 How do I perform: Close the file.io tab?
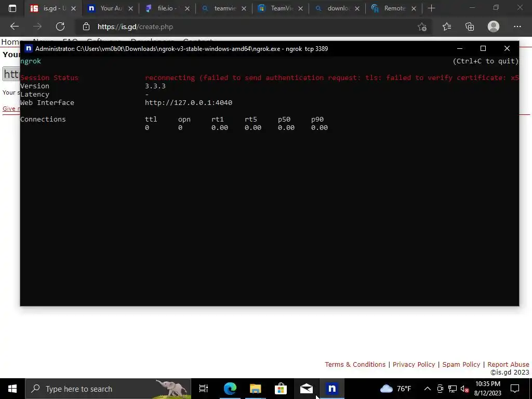[x=187, y=8]
